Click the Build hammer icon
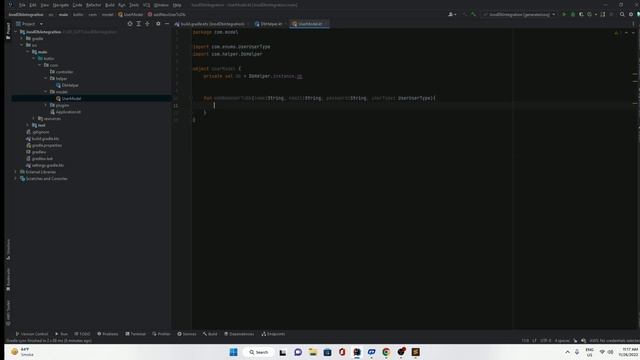Image resolution: width=640 pixels, height=360 pixels. 473,14
